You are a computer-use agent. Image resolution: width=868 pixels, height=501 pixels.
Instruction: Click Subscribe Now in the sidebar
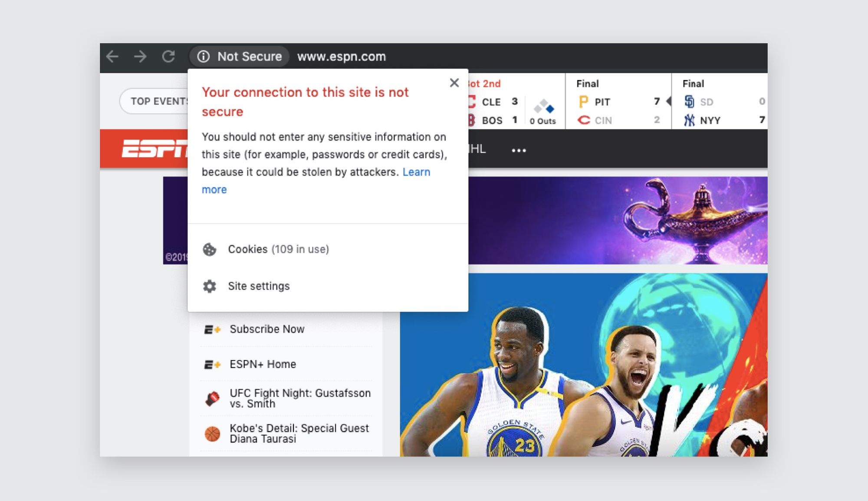click(x=267, y=329)
